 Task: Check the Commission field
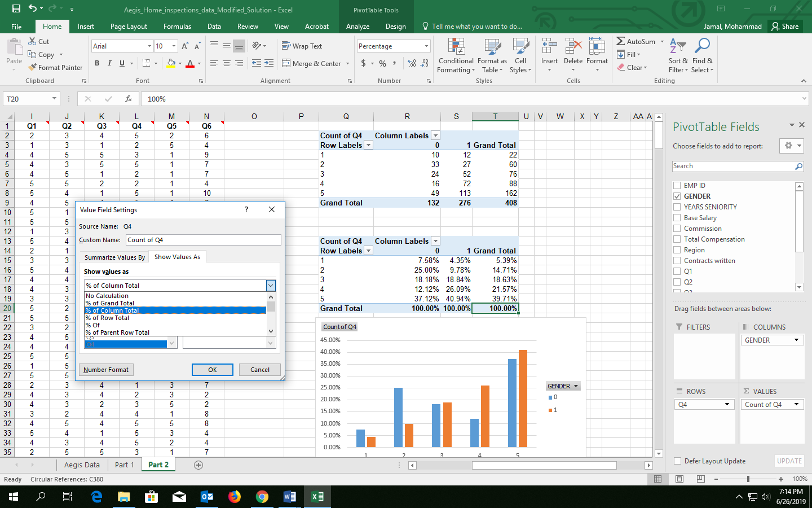(x=677, y=228)
